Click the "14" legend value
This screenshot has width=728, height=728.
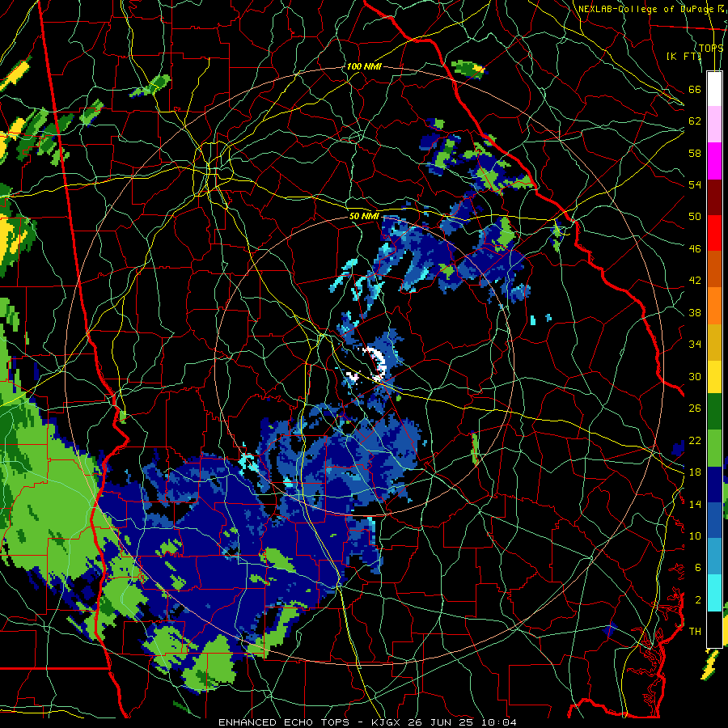coord(695,504)
